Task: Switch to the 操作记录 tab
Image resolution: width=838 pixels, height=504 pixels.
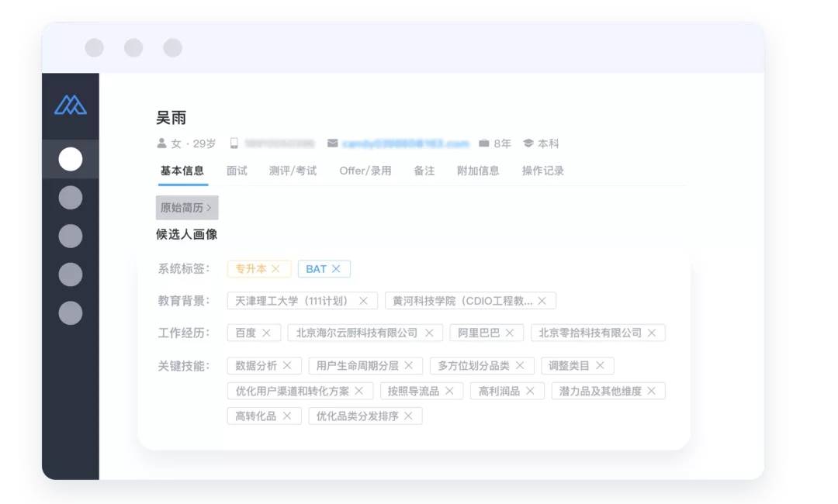Action: 542,171
